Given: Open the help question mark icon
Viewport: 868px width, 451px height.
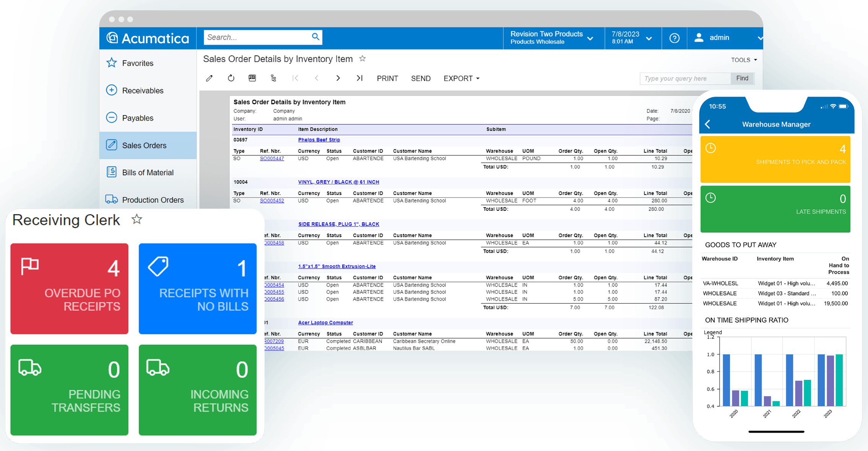Looking at the screenshot, I should pos(675,38).
